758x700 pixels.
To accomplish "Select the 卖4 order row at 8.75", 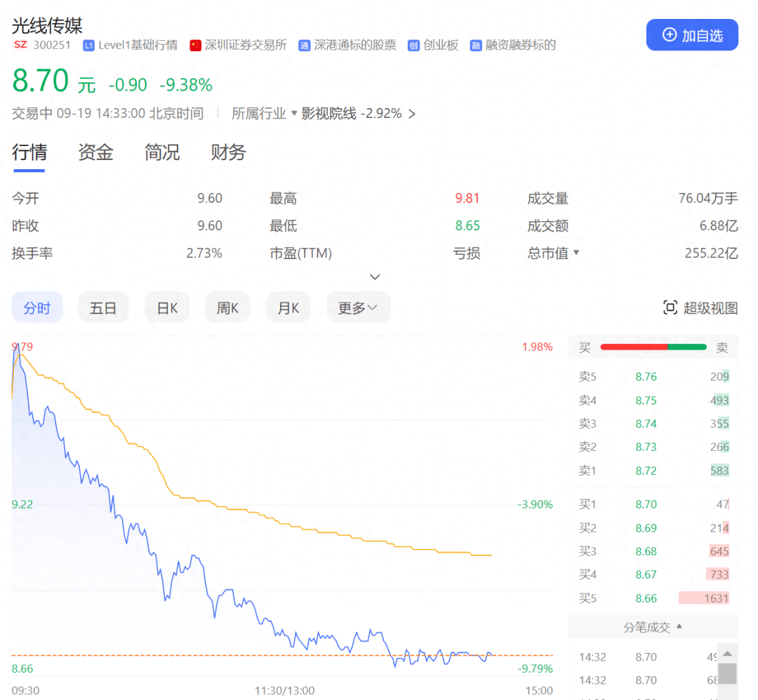I will pyautogui.click(x=653, y=400).
